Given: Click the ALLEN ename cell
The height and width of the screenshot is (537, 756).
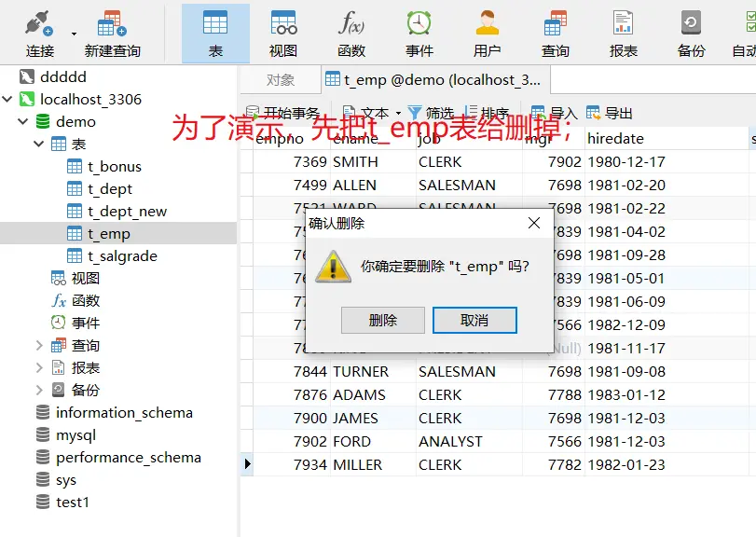Looking at the screenshot, I should 373,186.
